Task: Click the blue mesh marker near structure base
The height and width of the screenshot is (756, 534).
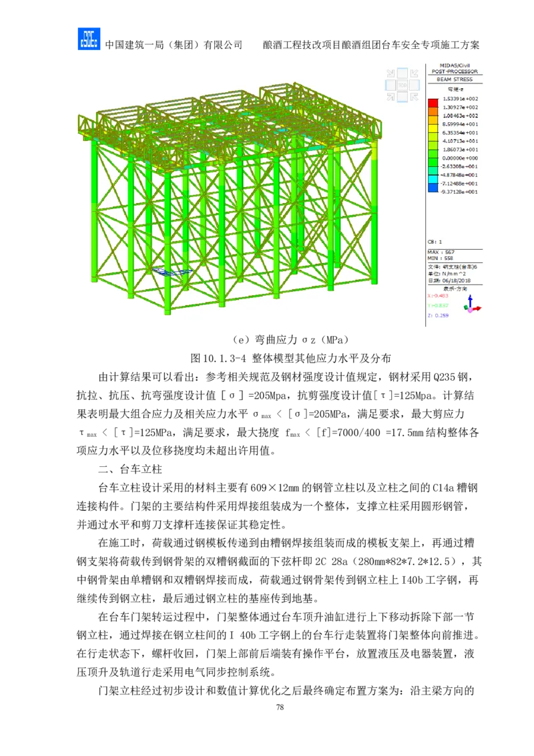Action: pyautogui.click(x=172, y=271)
